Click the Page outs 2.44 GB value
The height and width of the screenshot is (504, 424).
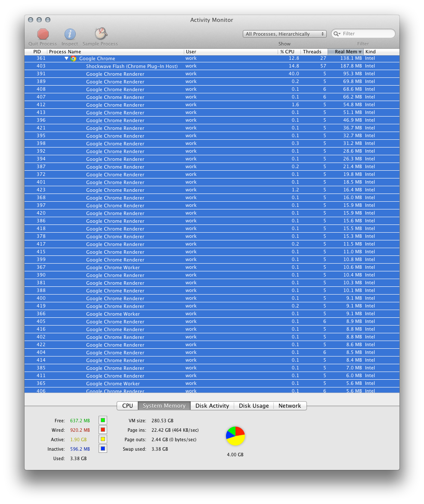point(174,439)
